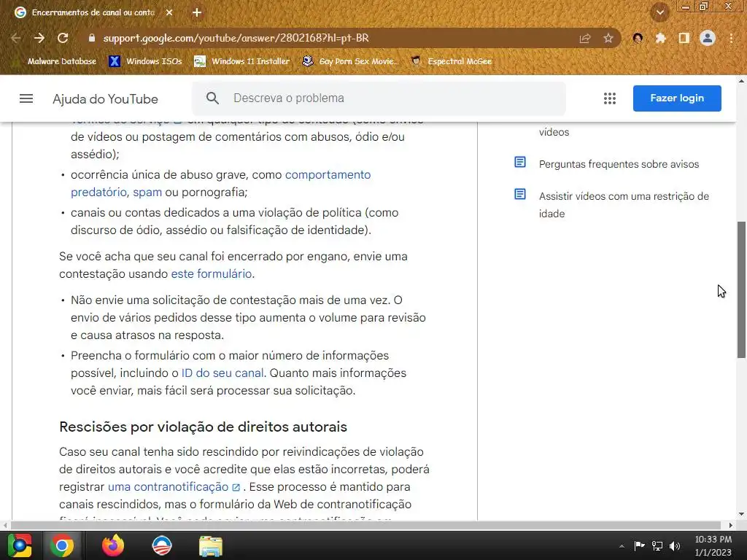Bookmark this page with star
Image resolution: width=747 pixels, height=560 pixels.
click(608, 39)
